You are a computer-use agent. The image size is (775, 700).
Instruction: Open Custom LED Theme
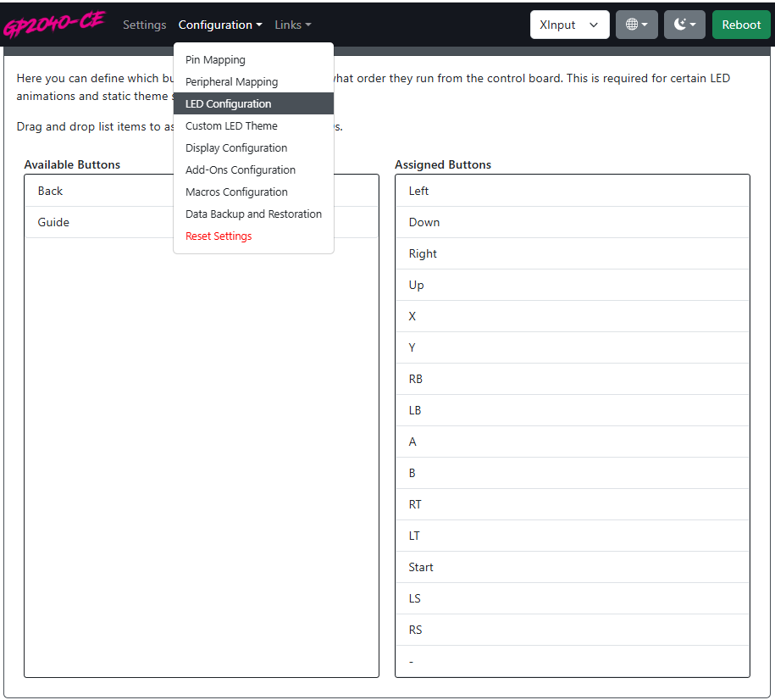click(x=231, y=126)
